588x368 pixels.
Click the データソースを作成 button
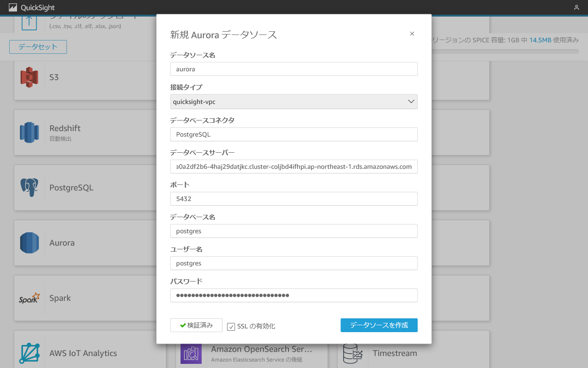pyautogui.click(x=379, y=325)
